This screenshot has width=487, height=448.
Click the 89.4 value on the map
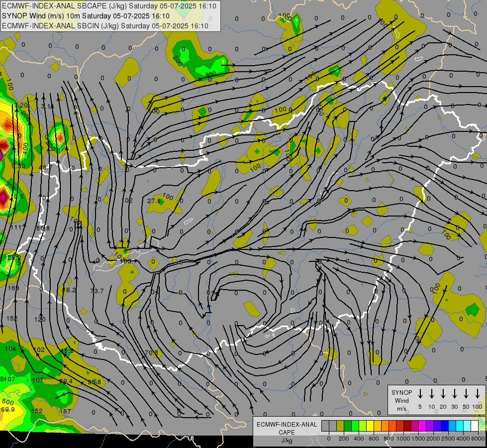66,381
